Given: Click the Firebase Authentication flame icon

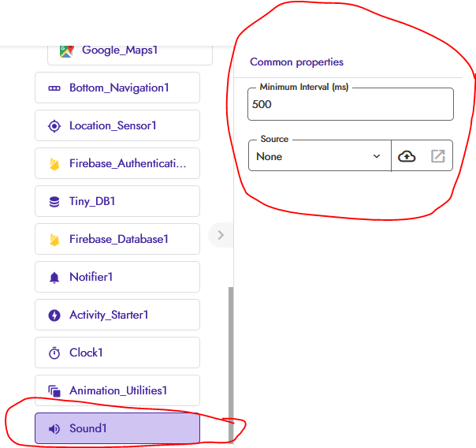Looking at the screenshot, I should pyautogui.click(x=54, y=163).
